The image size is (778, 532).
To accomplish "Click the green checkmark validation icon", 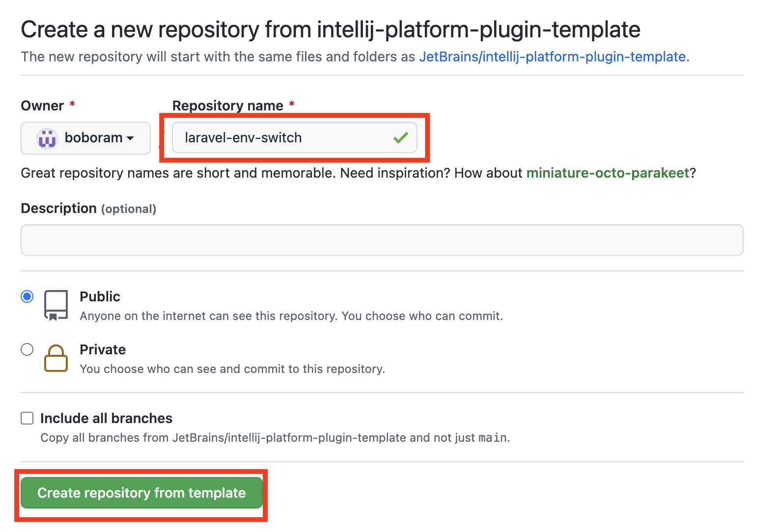I will pos(401,138).
